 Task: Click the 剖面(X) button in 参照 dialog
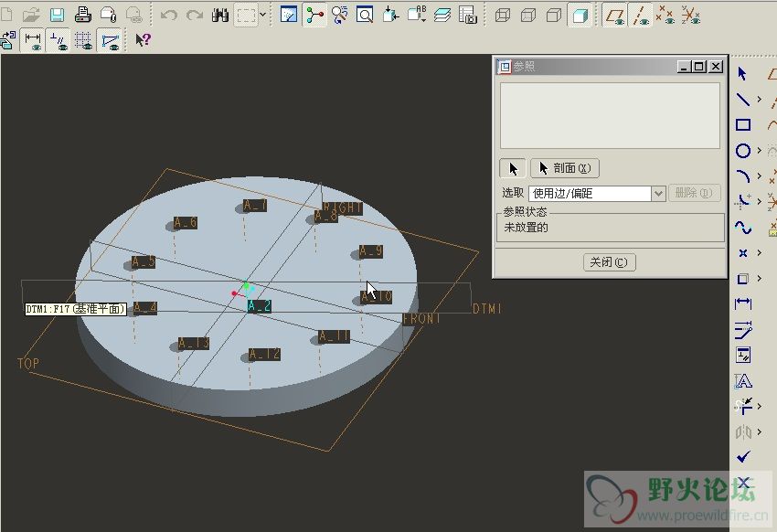565,168
